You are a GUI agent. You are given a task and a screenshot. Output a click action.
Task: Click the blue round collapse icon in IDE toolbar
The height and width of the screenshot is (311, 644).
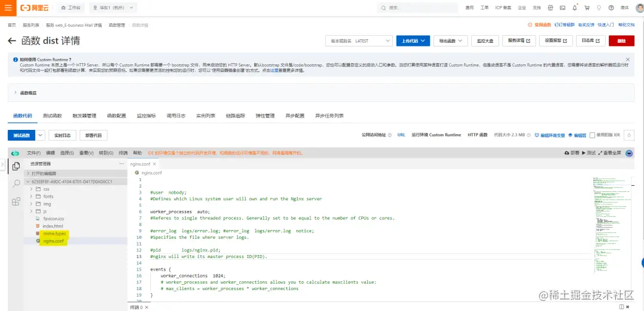[629, 153]
